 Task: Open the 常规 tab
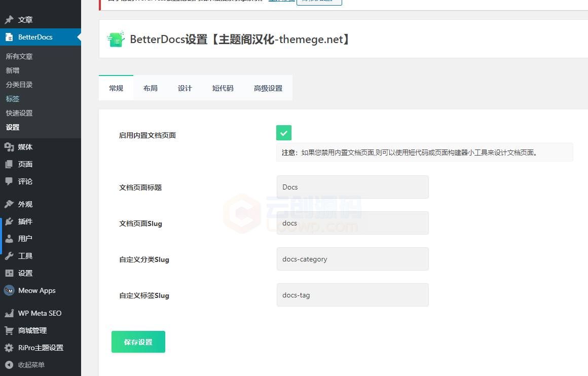(116, 88)
